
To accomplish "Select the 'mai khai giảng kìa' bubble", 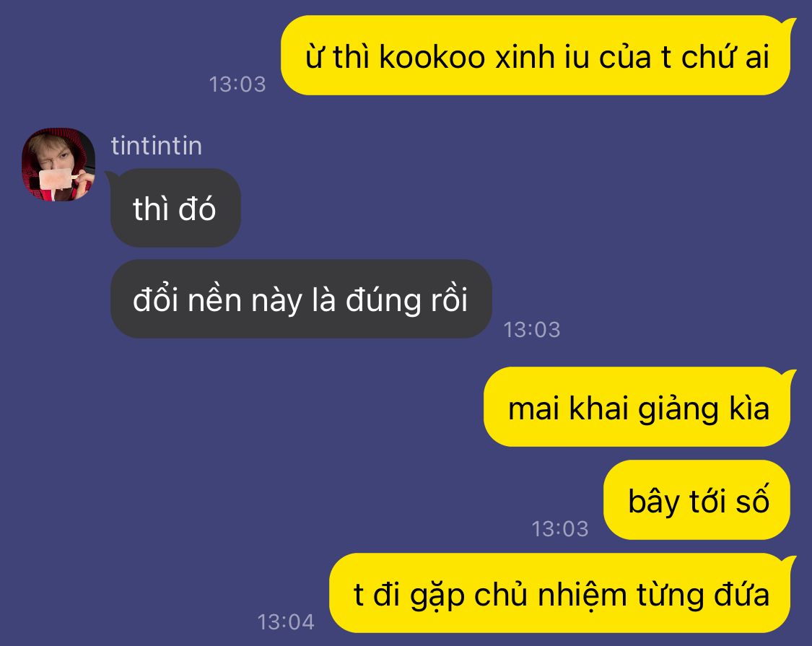I will pyautogui.click(x=637, y=407).
